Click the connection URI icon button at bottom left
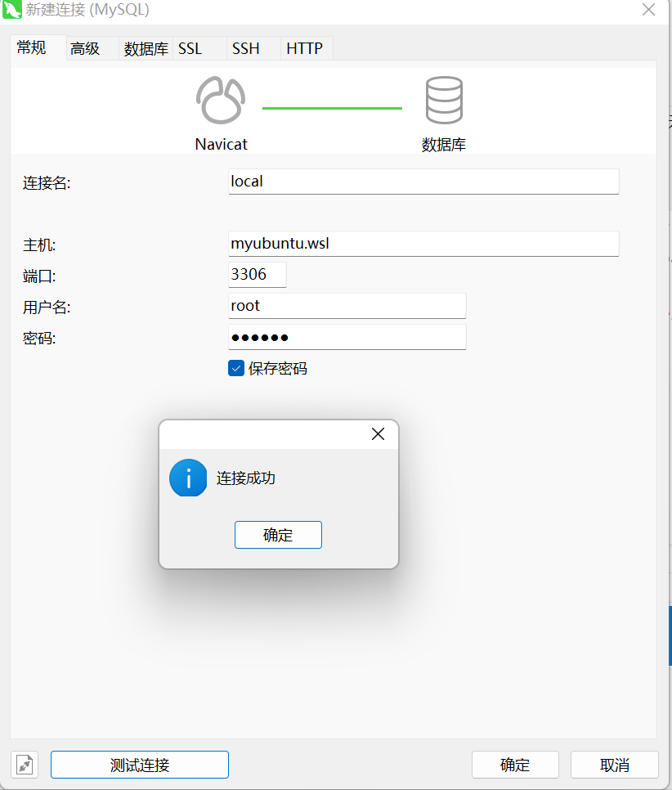 (x=25, y=765)
